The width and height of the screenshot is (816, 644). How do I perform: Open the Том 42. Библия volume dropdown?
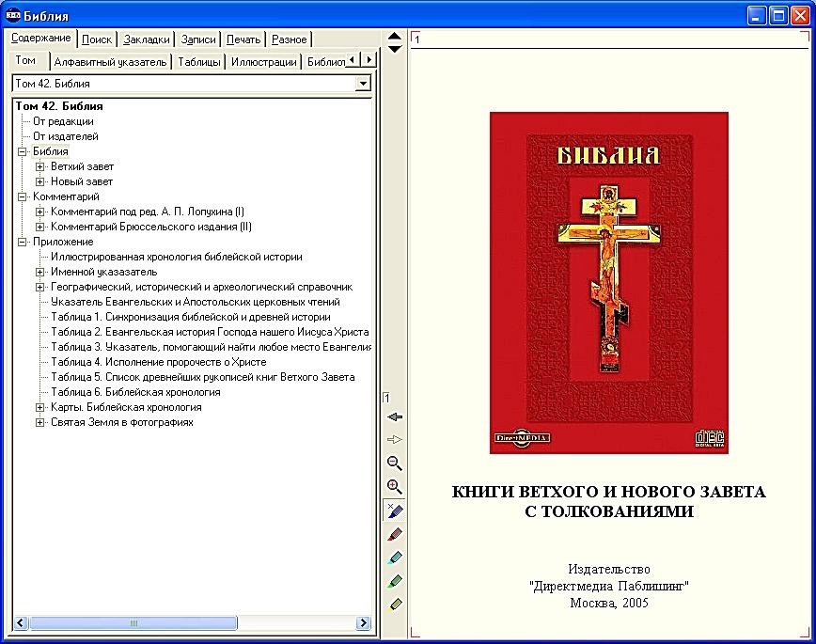[363, 84]
